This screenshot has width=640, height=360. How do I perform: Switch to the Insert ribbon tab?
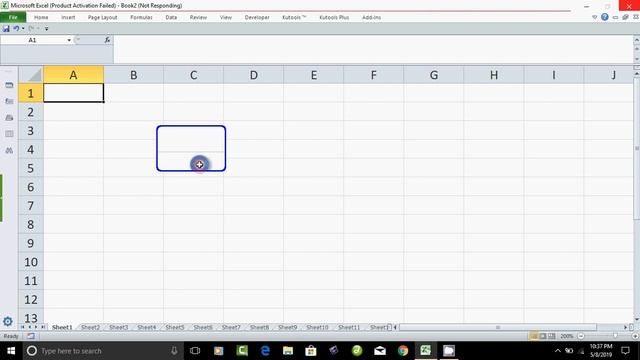click(x=68, y=18)
